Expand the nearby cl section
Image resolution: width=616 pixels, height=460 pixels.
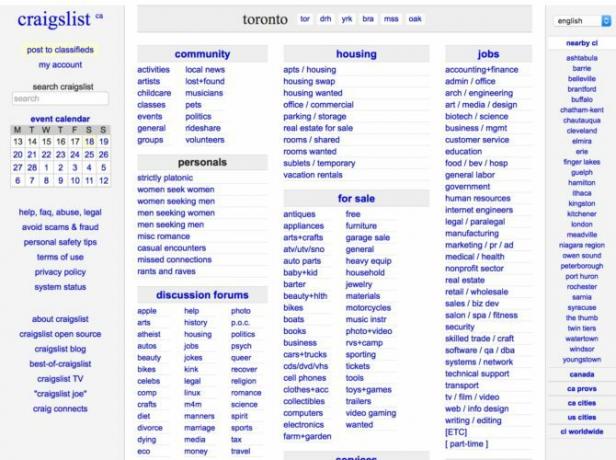click(581, 43)
